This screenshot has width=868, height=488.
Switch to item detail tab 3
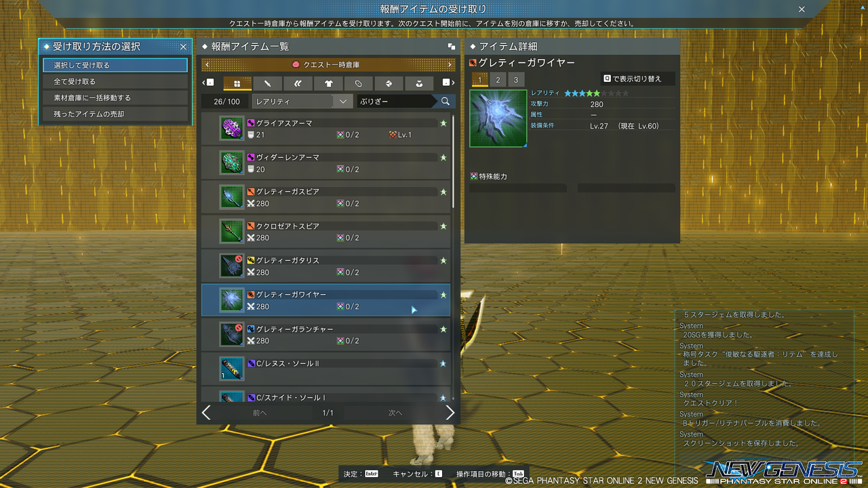[x=515, y=80]
